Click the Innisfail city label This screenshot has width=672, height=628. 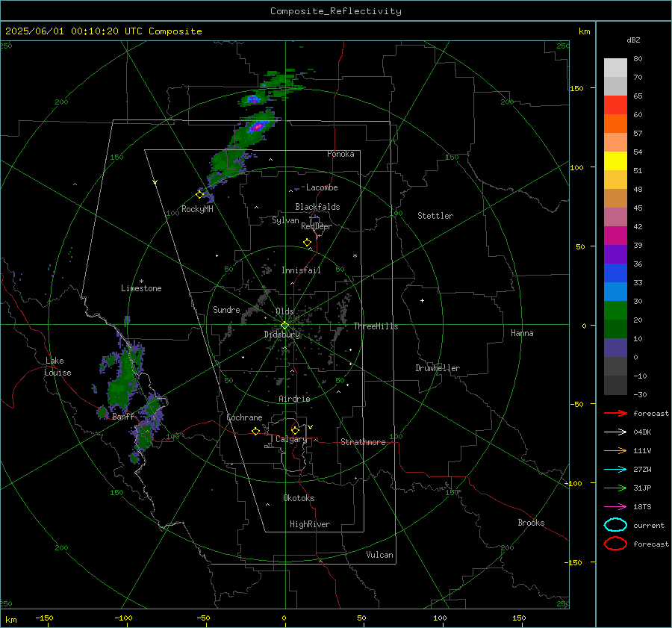pyautogui.click(x=301, y=270)
